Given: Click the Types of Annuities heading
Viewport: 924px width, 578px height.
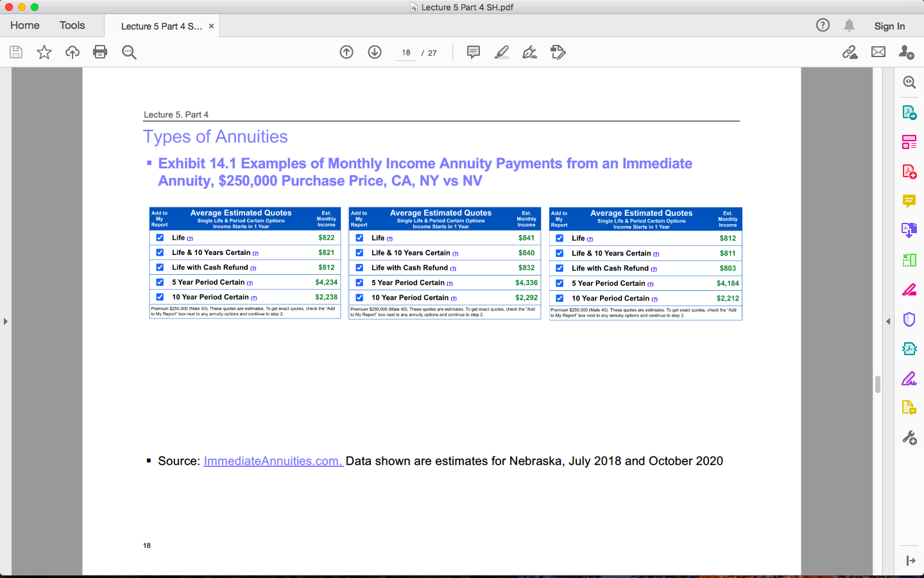Looking at the screenshot, I should [216, 137].
